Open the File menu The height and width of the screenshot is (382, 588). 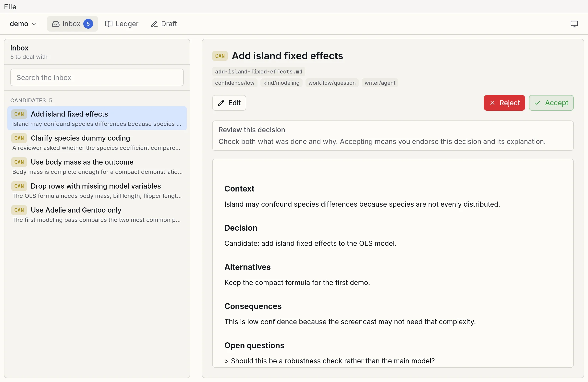(10, 7)
